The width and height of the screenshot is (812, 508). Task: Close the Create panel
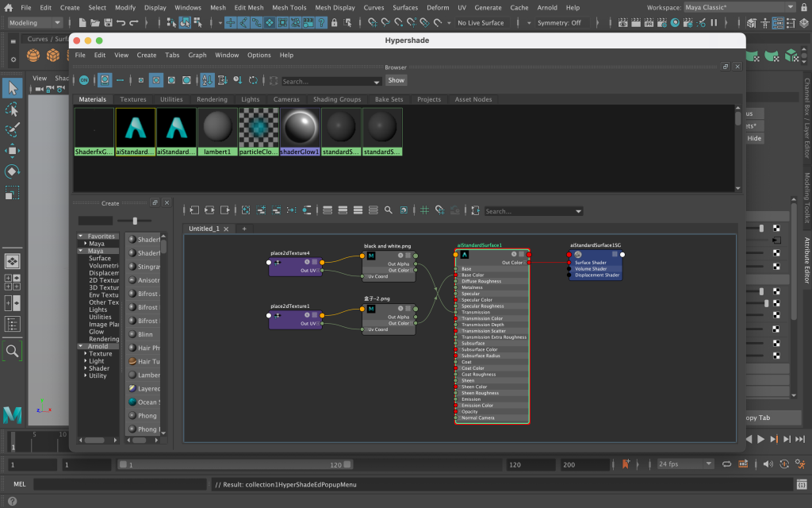[x=167, y=202]
